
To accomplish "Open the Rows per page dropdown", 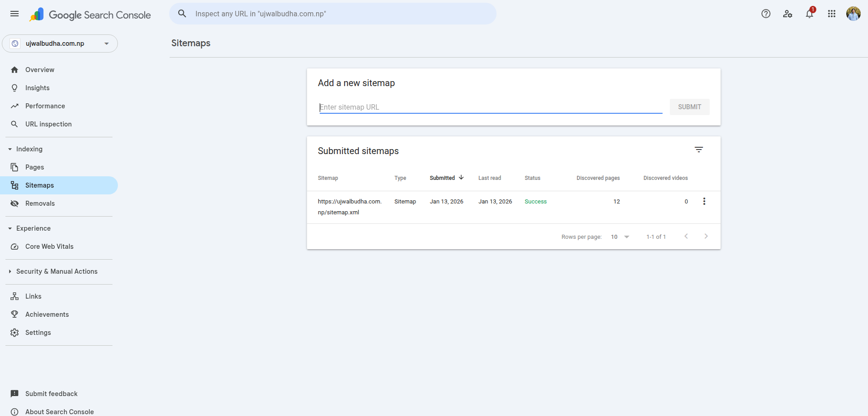I will (619, 237).
